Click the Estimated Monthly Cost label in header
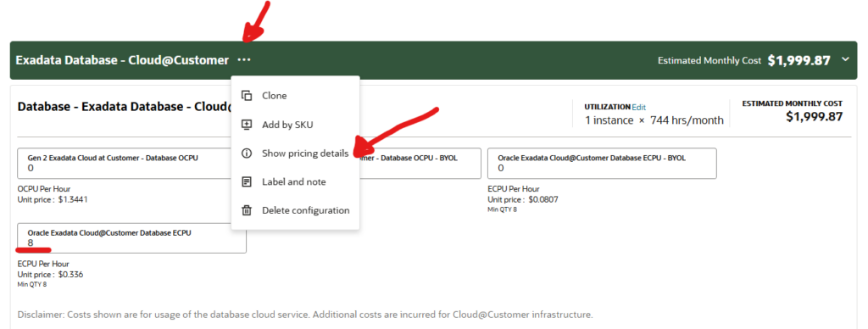The image size is (868, 329). pos(709,60)
